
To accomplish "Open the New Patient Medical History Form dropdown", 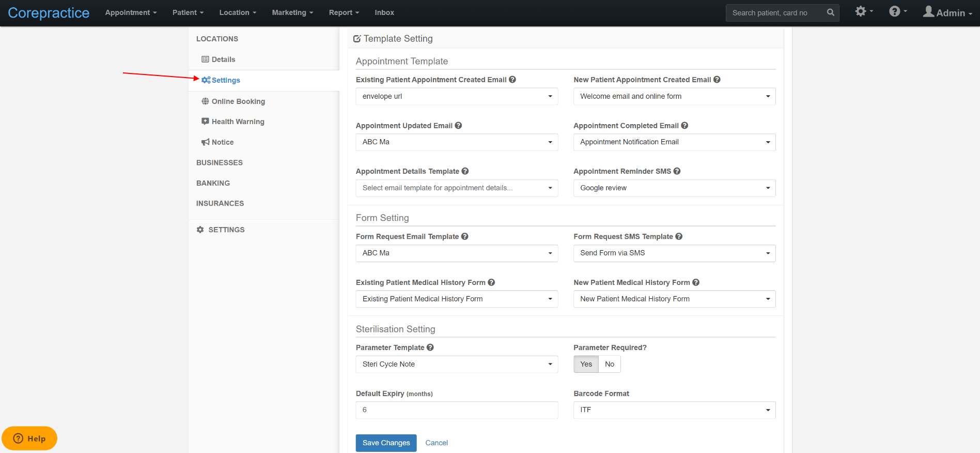I will click(675, 299).
